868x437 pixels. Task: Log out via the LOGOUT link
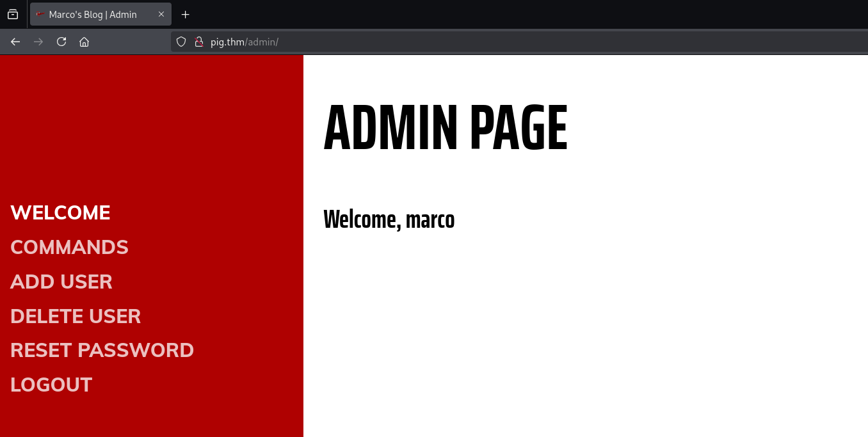[51, 385]
